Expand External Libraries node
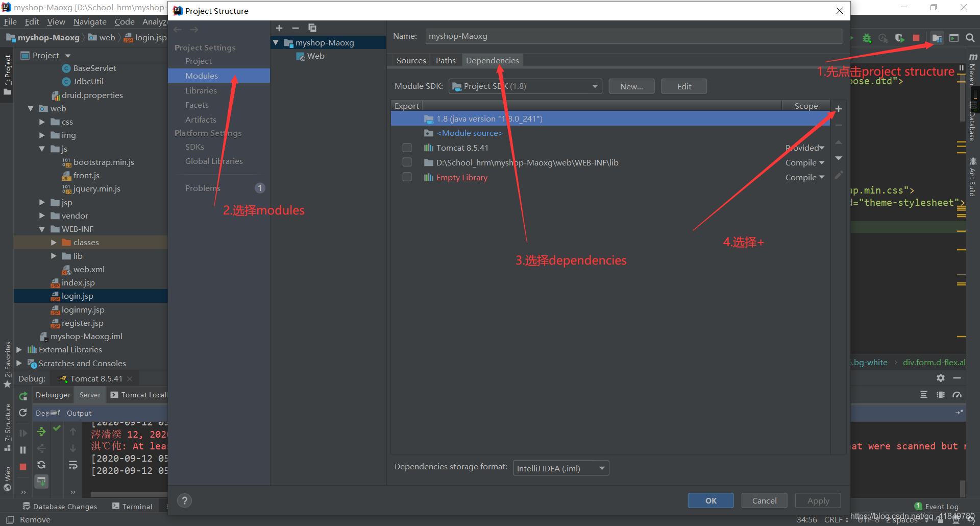Image resolution: width=980 pixels, height=526 pixels. (x=19, y=350)
